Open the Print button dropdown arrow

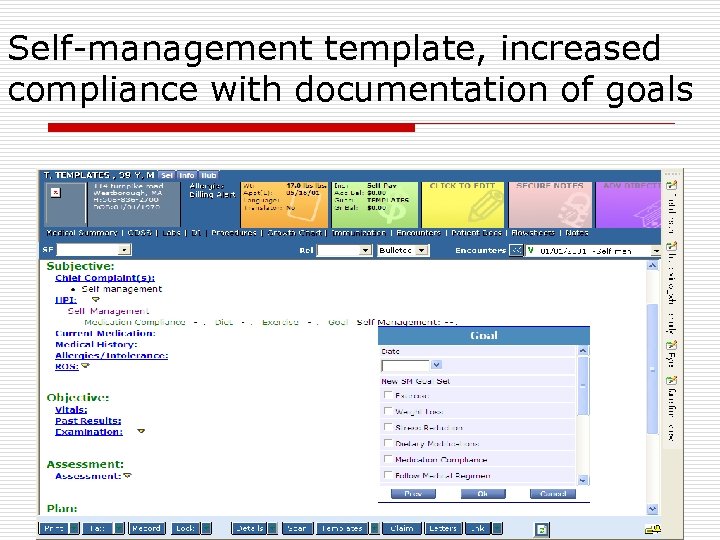[74, 529]
